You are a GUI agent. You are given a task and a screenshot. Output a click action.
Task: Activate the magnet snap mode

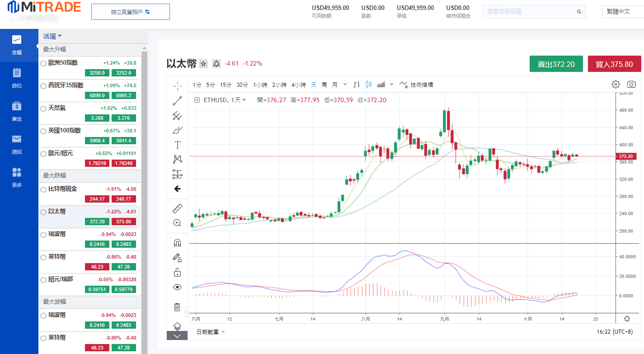(x=177, y=243)
